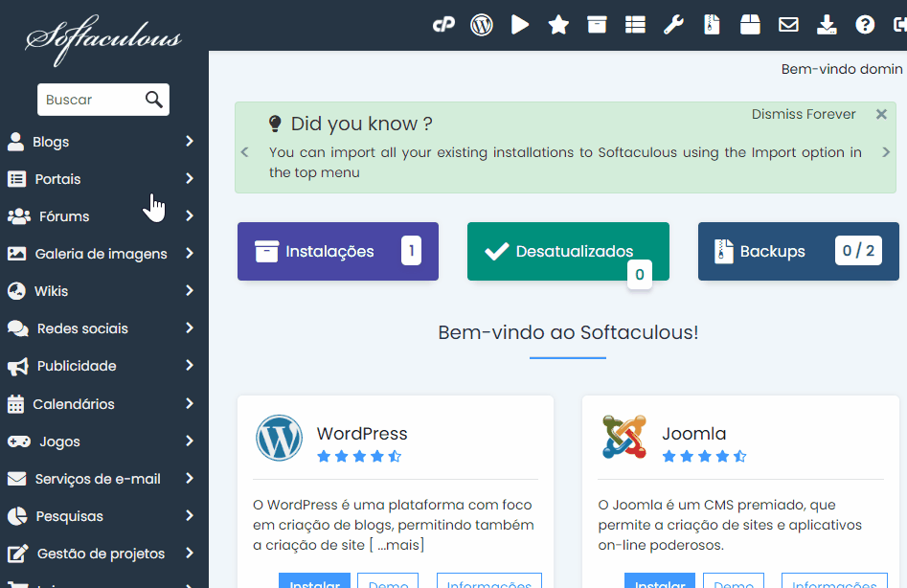Click the list (task list) icon in toolbar
Screen dimensions: 907x588
pos(635,25)
